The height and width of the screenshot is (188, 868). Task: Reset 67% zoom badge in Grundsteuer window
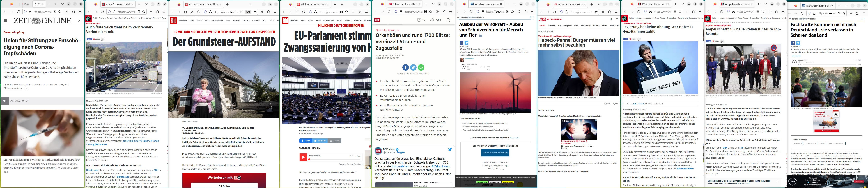pos(248,12)
